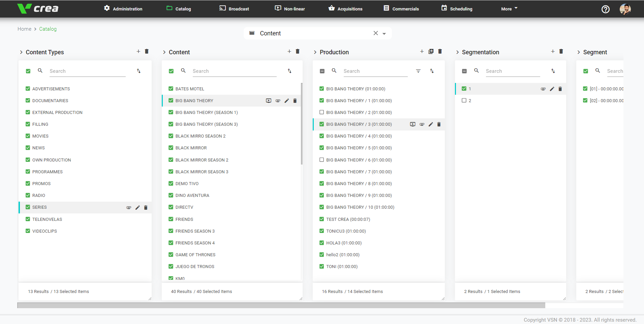The width and height of the screenshot is (644, 324).
Task: Open the Non-linear menu
Action: [290, 8]
